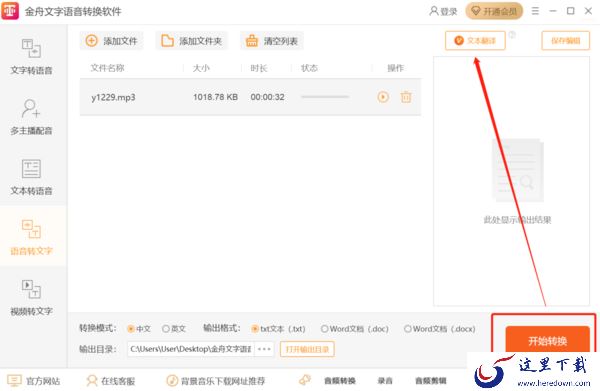
Task: Click the help icon beside 文本翻译
Action: [512, 34]
